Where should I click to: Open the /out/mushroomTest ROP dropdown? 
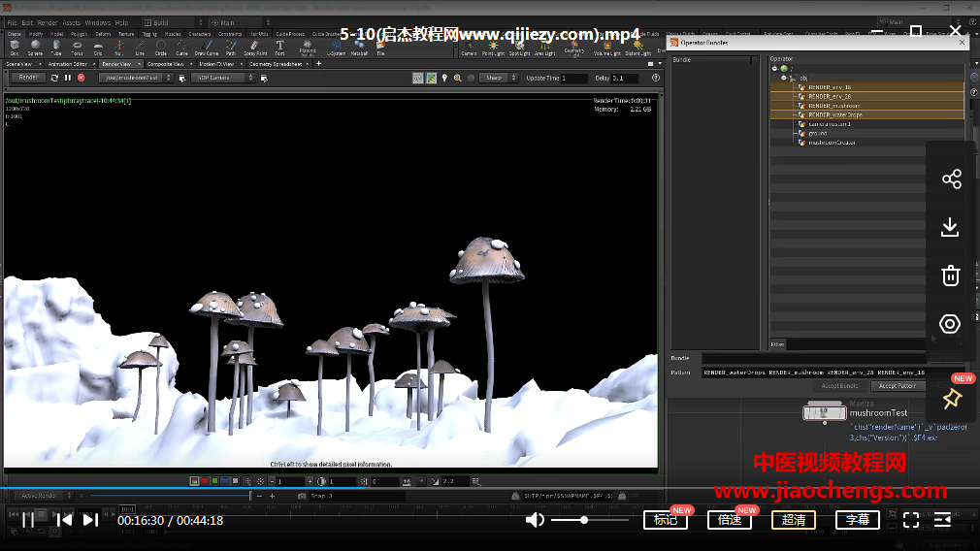[x=135, y=78]
